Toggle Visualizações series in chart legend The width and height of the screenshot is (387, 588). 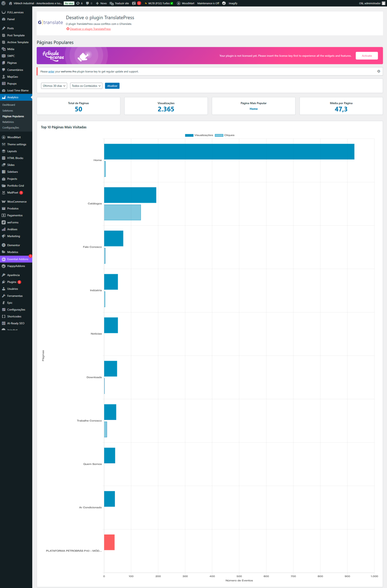[199, 135]
